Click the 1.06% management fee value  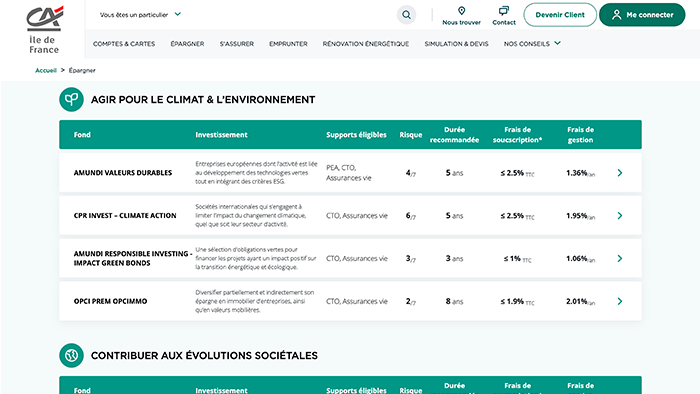pyautogui.click(x=580, y=259)
